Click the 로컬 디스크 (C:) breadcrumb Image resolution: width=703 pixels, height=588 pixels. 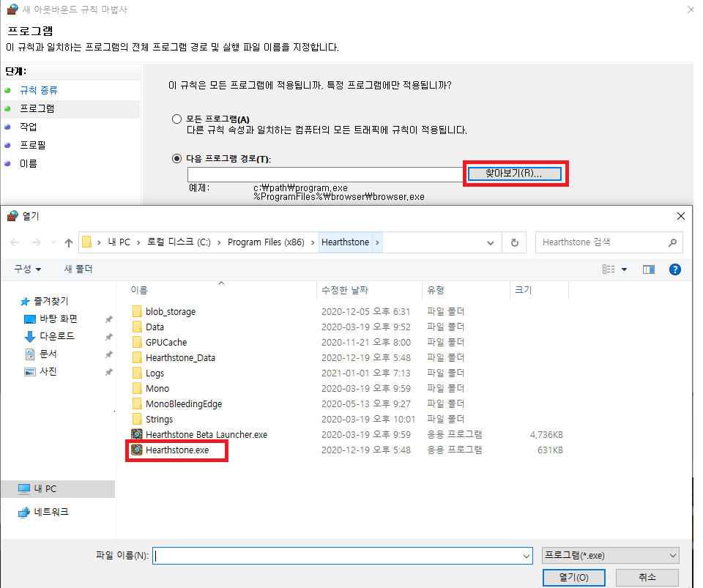179,242
